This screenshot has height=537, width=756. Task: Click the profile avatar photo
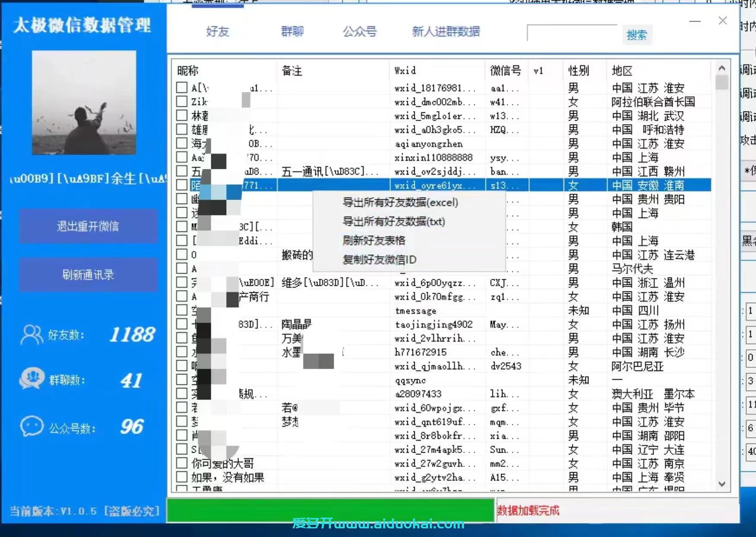pos(84,102)
